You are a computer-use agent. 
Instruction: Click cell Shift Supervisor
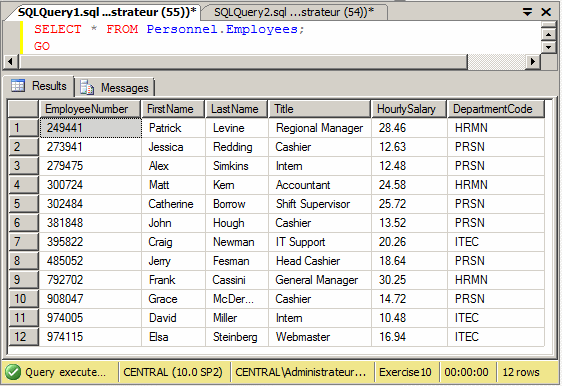[x=320, y=204]
